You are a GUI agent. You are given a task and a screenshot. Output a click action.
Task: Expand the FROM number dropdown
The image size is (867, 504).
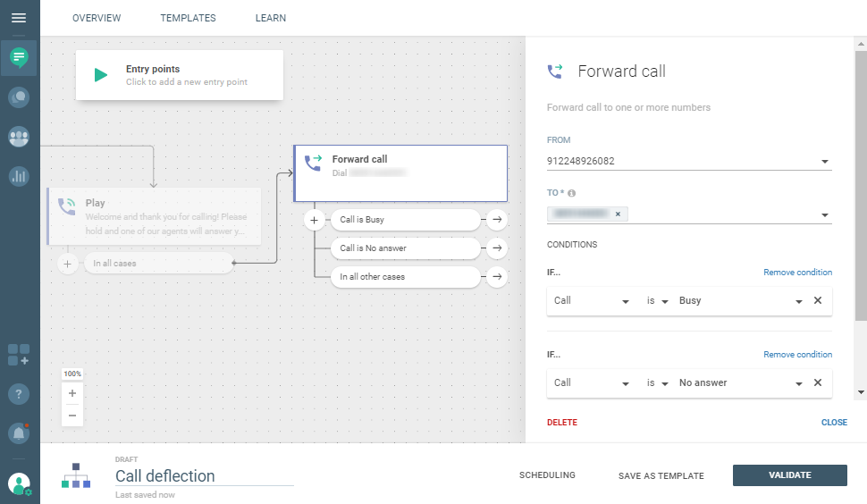coord(824,162)
